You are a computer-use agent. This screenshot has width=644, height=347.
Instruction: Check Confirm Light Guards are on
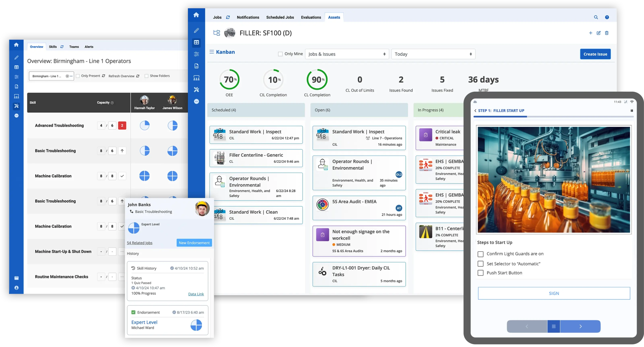[480, 254]
